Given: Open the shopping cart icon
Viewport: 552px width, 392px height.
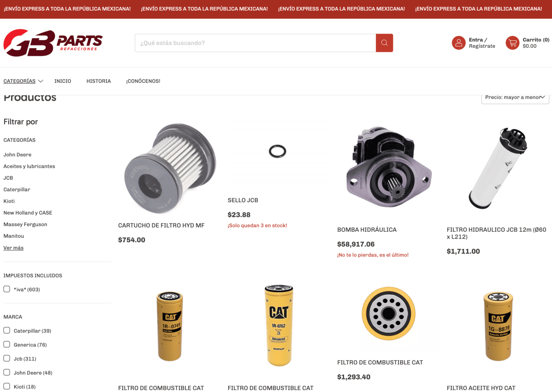Looking at the screenshot, I should 512,43.
